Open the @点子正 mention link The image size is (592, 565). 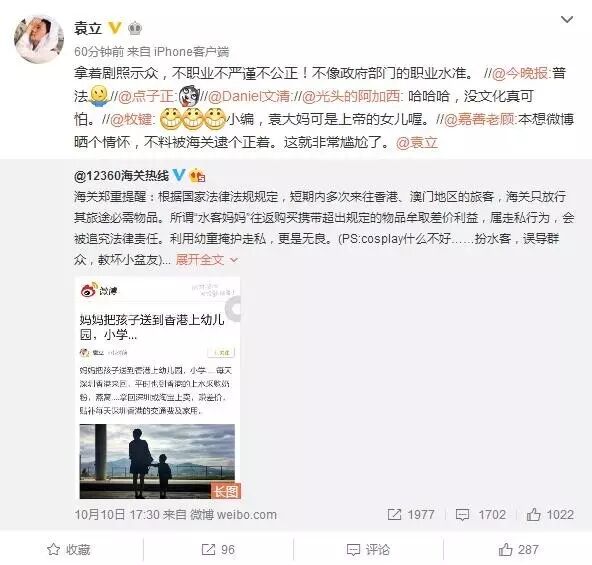146,96
